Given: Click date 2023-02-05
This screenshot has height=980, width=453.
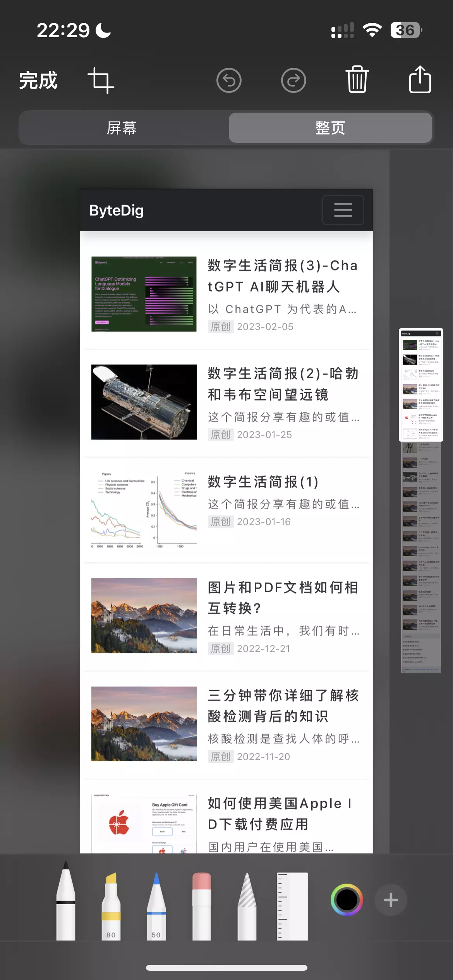Looking at the screenshot, I should 265,327.
